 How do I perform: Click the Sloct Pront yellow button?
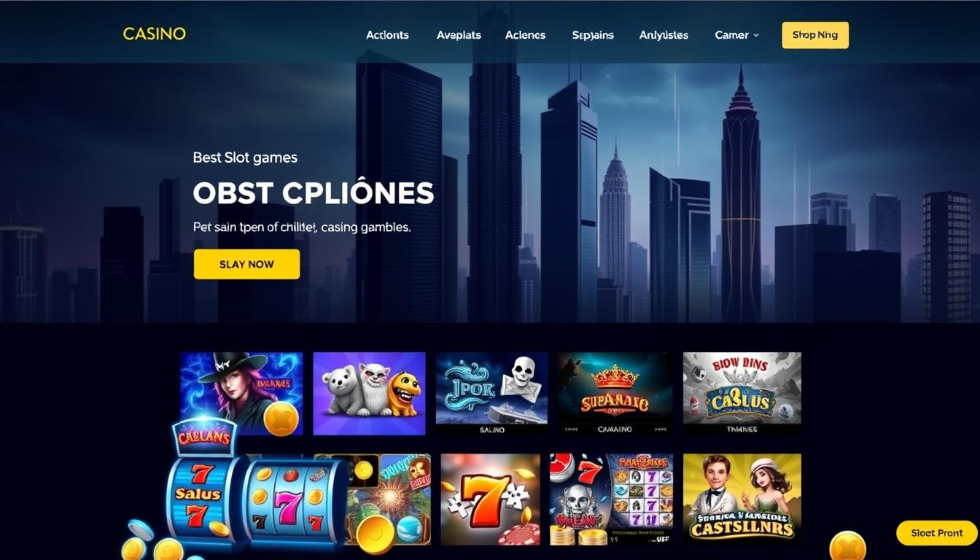(936, 533)
